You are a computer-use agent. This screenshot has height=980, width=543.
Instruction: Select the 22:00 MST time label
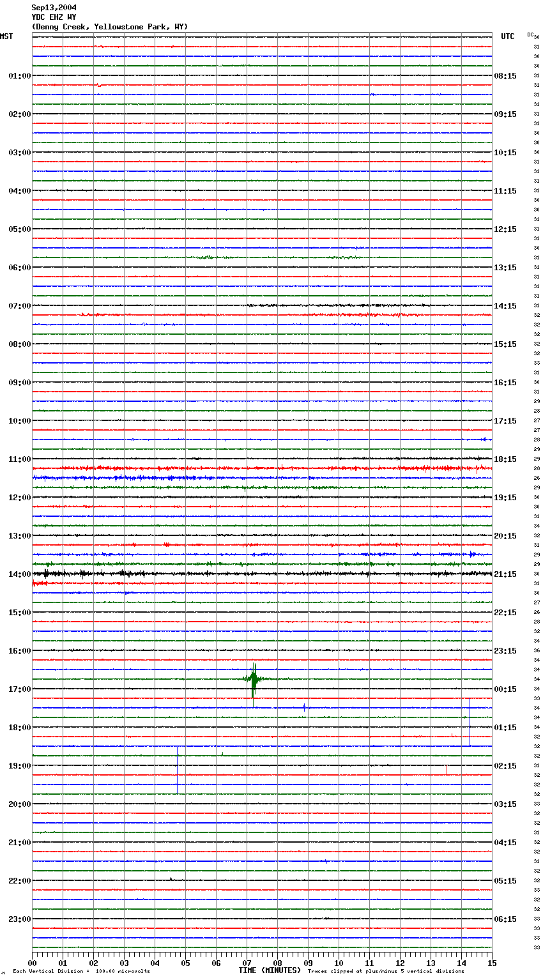20,881
